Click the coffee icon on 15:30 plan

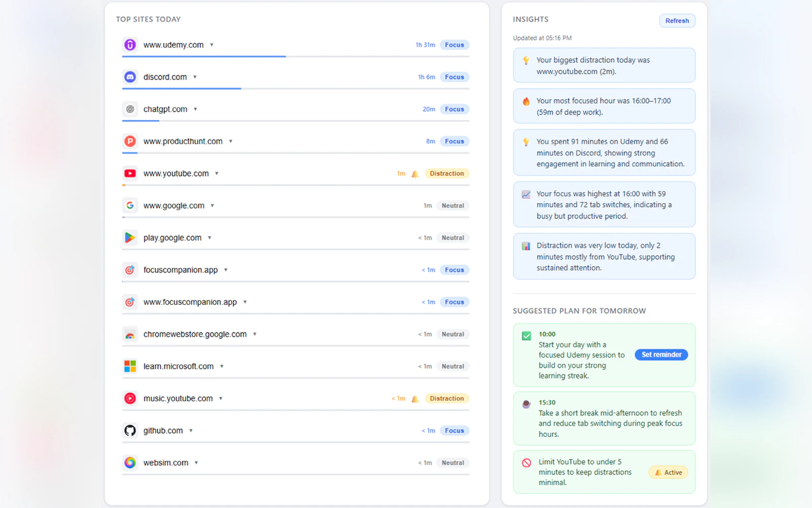tap(526, 404)
